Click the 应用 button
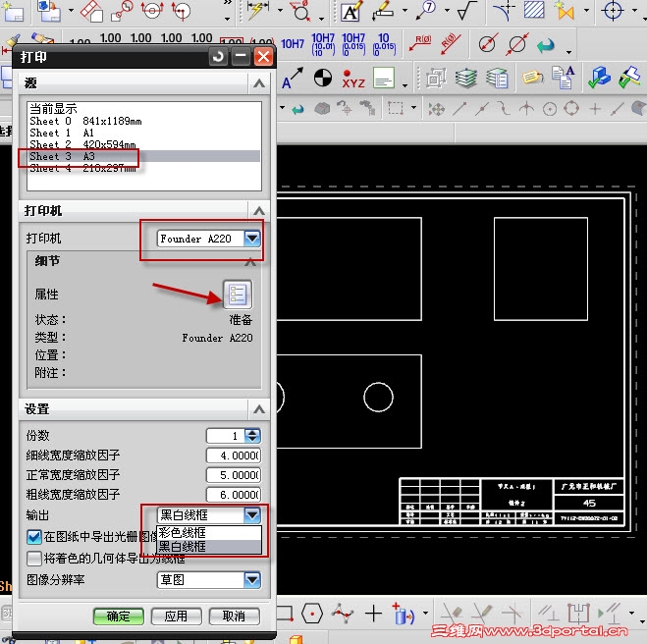The height and width of the screenshot is (644, 647). (x=176, y=617)
